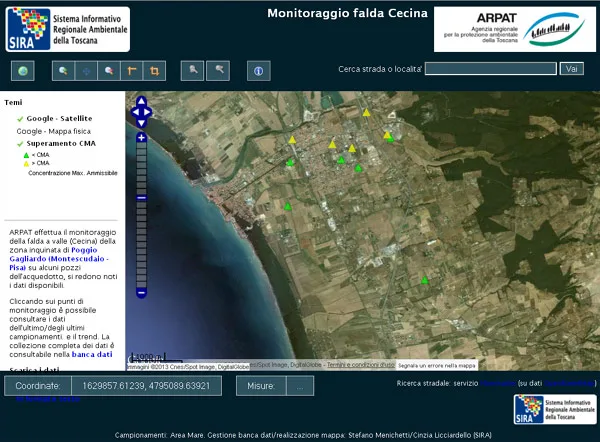Image resolution: width=600 pixels, height=442 pixels.
Task: Select the Google - Satellite base layer
Action: [x=58, y=118]
